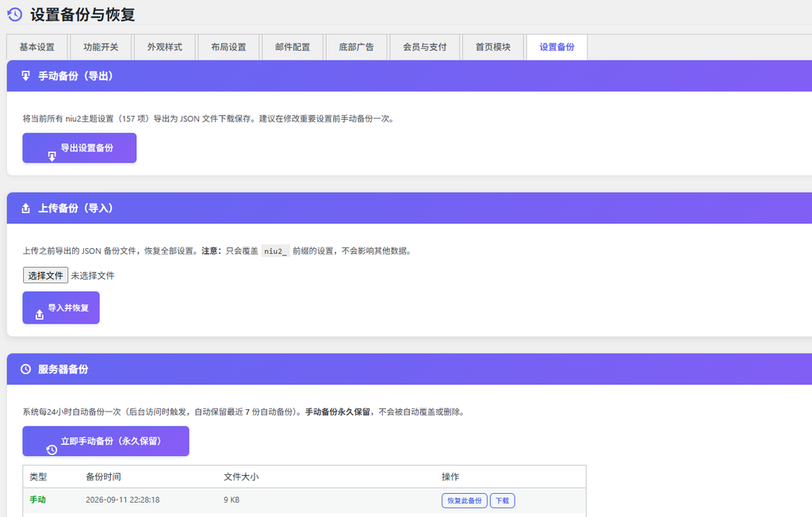Select the active 设置备份 tab
Screen dimensions: 812x517
[557, 47]
